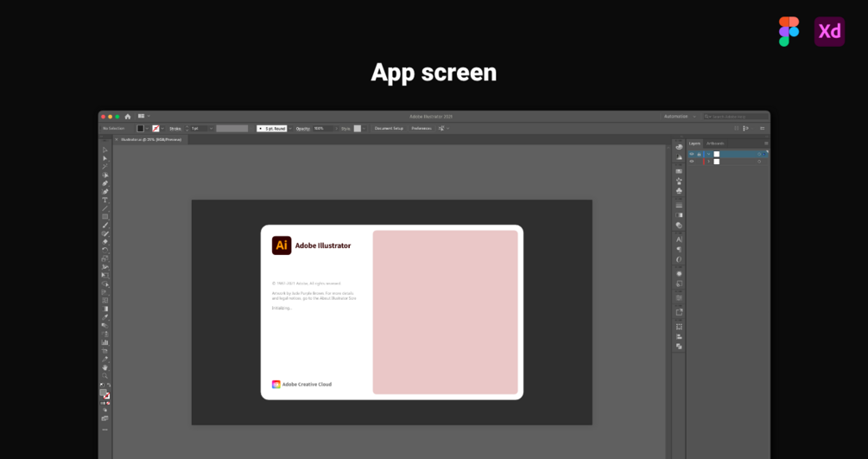This screenshot has height=459, width=868.
Task: Click target circle of the highlighted layer
Action: (759, 154)
